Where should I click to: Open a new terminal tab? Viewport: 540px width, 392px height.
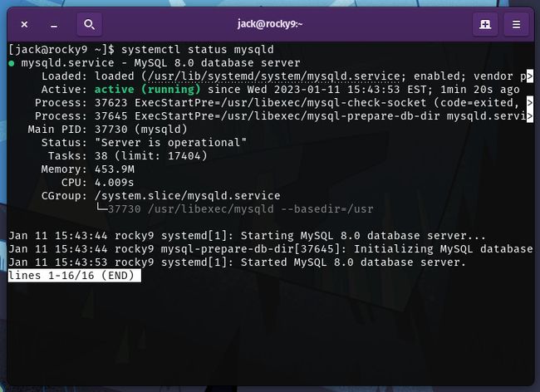(x=485, y=24)
